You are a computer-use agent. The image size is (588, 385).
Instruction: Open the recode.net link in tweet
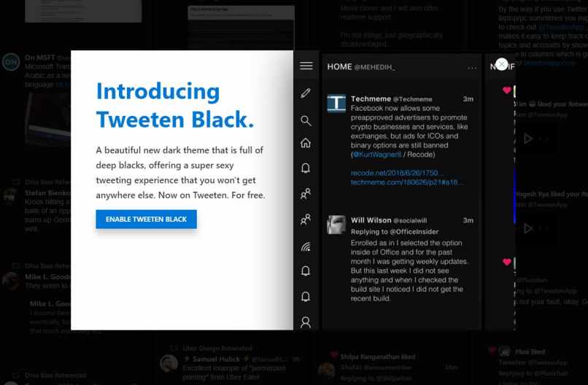pos(397,173)
